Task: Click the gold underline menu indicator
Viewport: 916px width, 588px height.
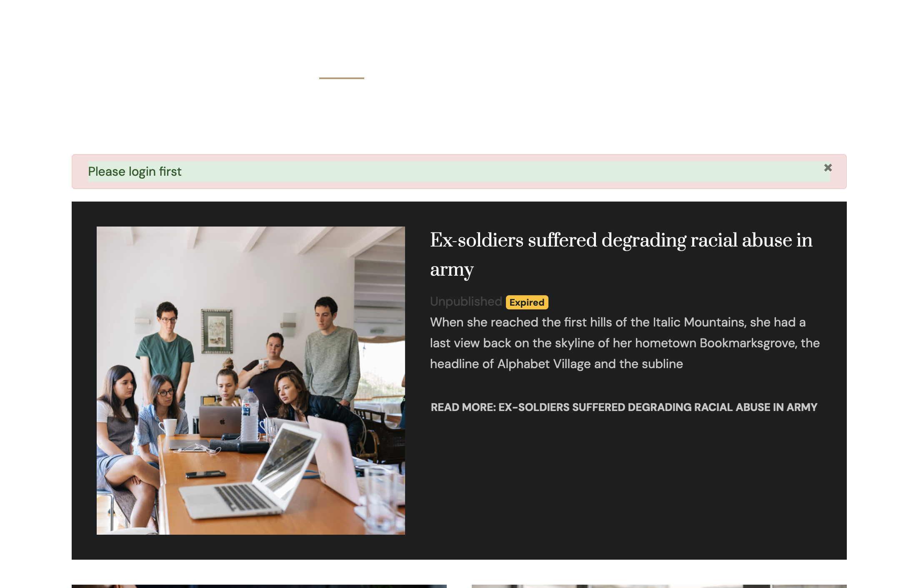Action: click(x=341, y=78)
